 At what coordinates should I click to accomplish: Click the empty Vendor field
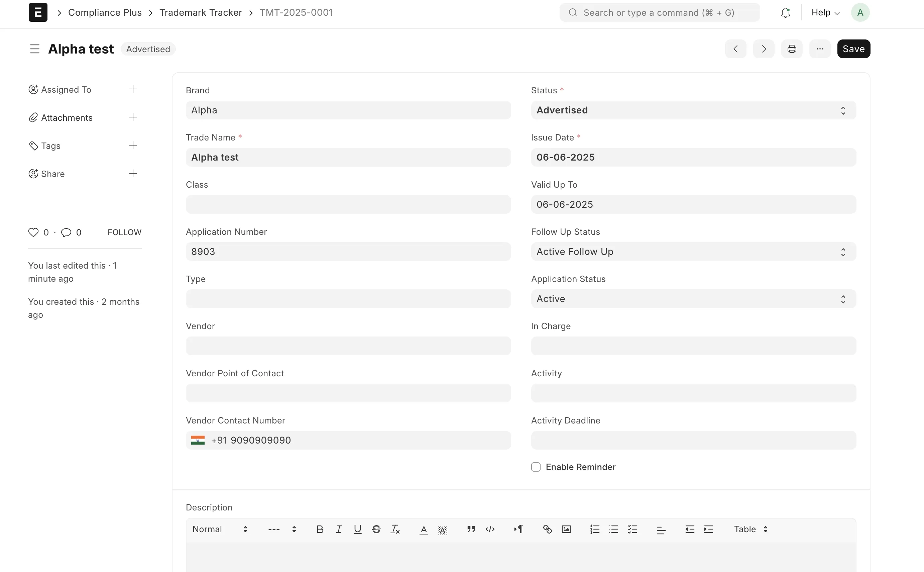348,346
